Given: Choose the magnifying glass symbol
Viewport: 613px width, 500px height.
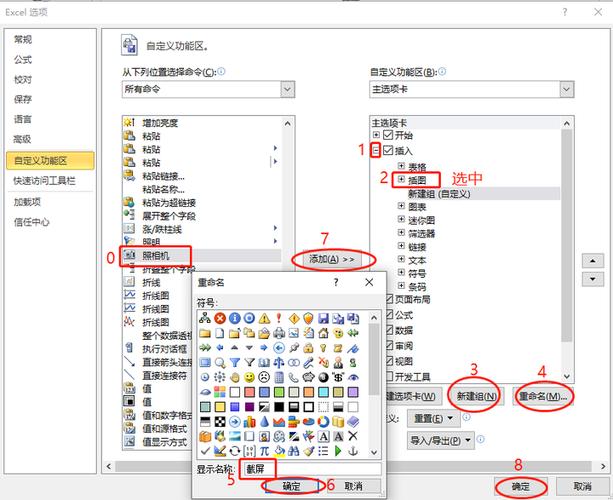Looking at the screenshot, I should tap(220, 362).
